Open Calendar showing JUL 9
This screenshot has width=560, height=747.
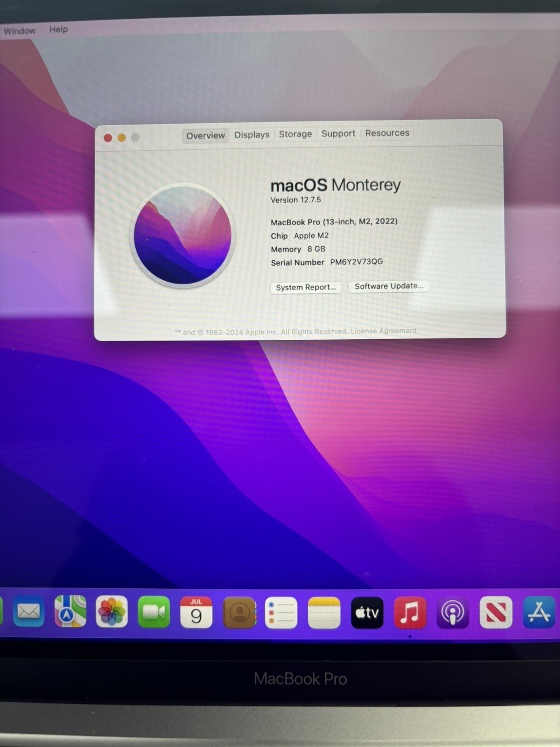click(196, 612)
